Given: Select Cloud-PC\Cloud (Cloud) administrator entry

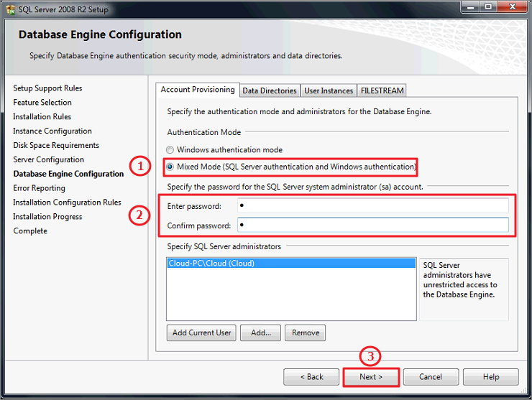Looking at the screenshot, I should 291,263.
